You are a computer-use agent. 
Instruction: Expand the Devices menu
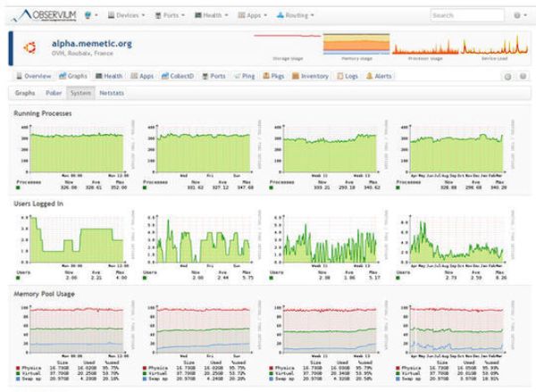pyautogui.click(x=129, y=15)
